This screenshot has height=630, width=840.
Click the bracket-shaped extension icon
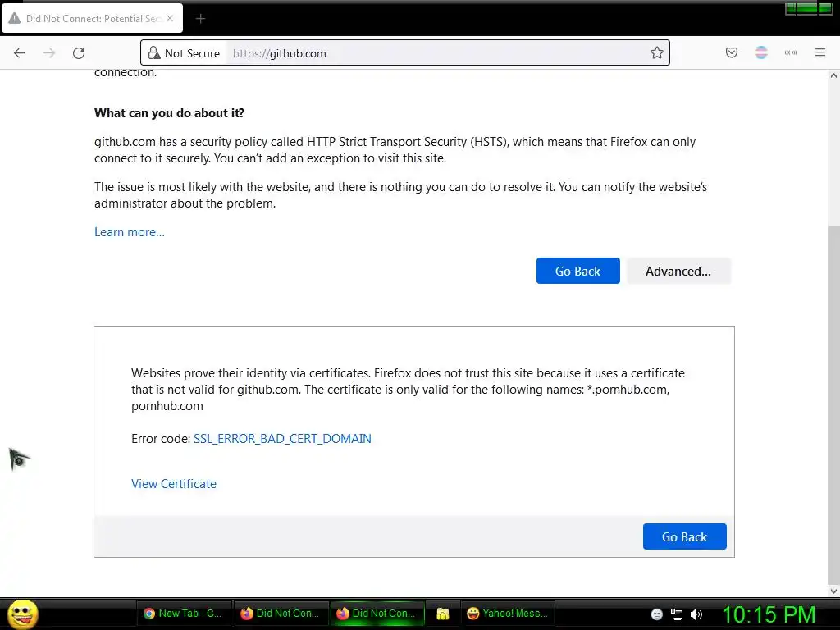pos(791,52)
